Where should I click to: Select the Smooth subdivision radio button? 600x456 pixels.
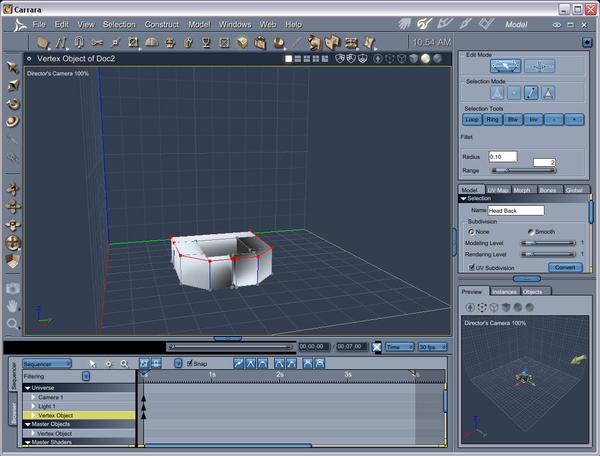point(532,231)
